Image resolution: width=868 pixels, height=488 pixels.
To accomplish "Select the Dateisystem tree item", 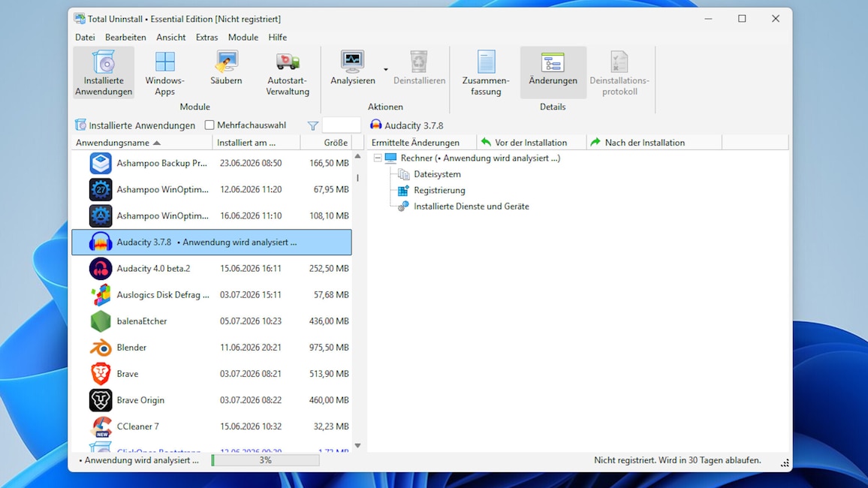I will click(x=437, y=174).
